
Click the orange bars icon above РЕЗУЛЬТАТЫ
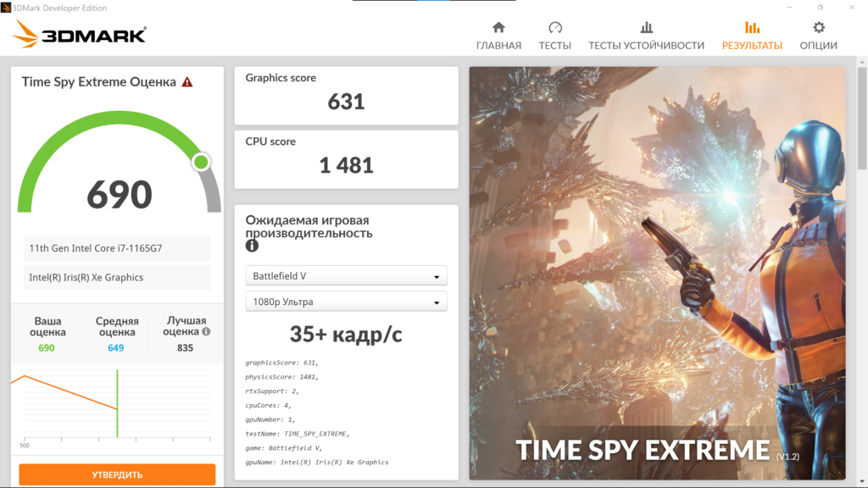click(753, 27)
